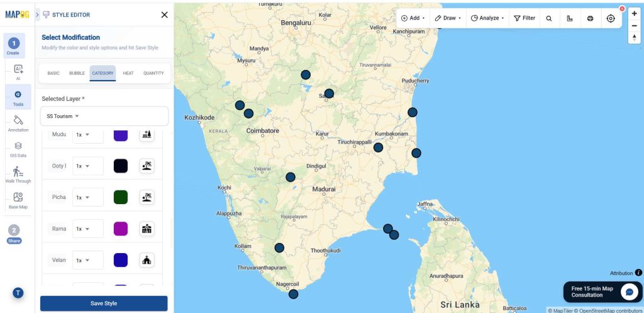The width and height of the screenshot is (644, 313).
Task: Change the dark blue swatch for Velan
Action: click(121, 260)
